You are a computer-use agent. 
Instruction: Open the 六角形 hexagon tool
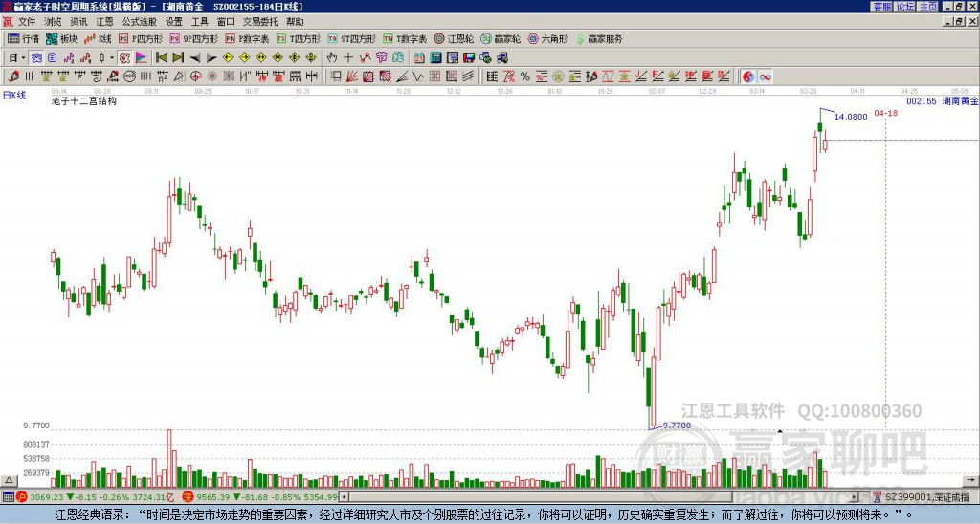pos(547,38)
